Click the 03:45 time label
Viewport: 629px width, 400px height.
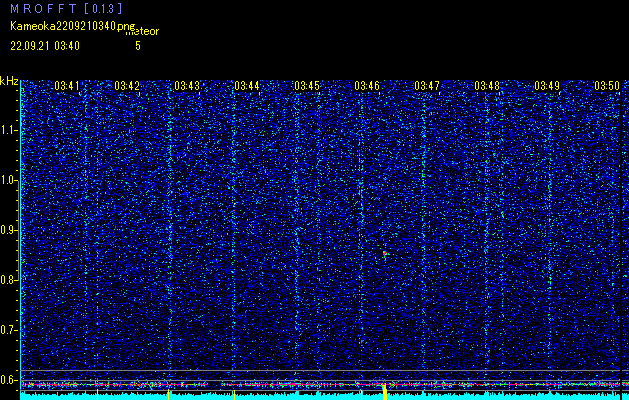pyautogui.click(x=307, y=86)
